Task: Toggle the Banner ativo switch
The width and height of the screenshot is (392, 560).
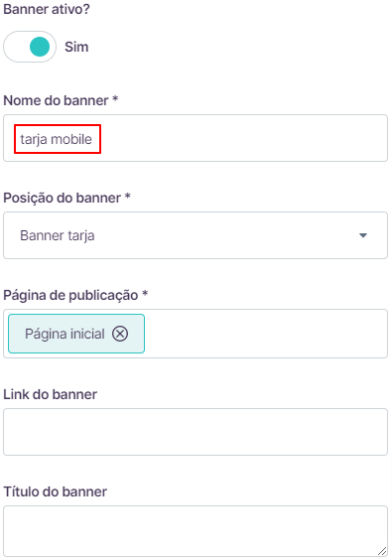Action: point(30,47)
